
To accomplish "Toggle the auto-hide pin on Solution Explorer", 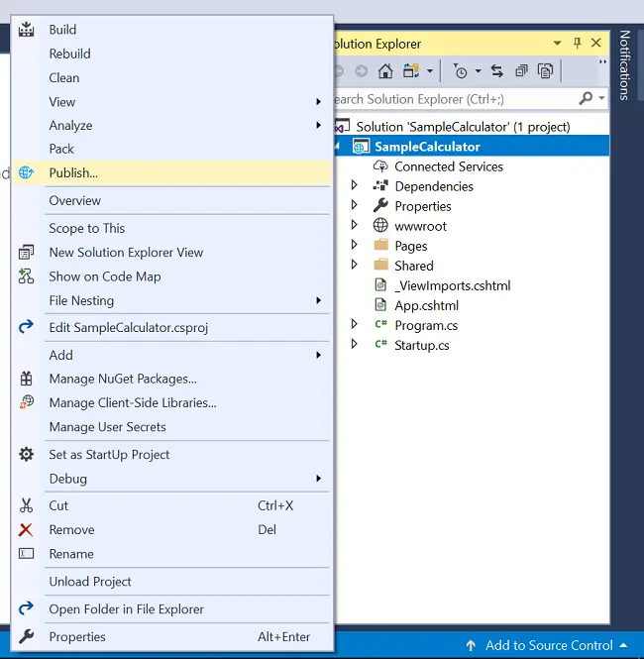I will click(x=578, y=43).
